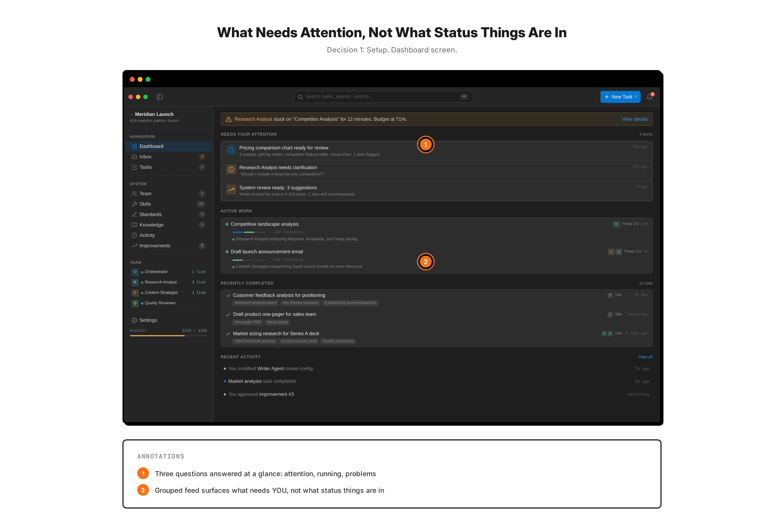
Task: Click View details in alert banner
Action: point(635,119)
